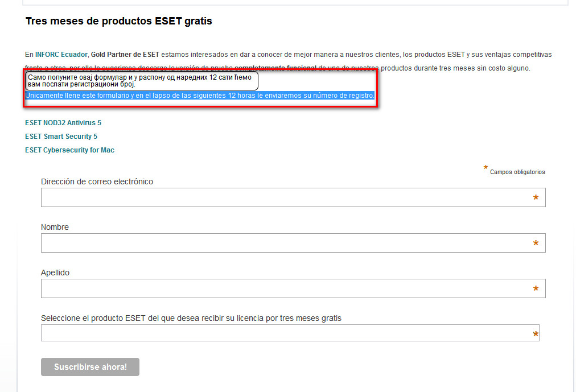Open the ESET NOD32 Antivirus 5 link
The height and width of the screenshot is (392, 576).
tap(63, 123)
